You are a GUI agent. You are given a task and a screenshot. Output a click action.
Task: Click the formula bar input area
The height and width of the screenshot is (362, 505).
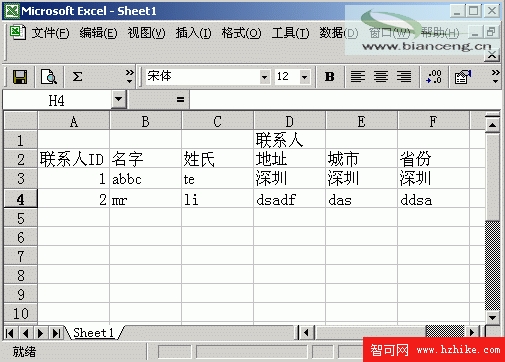pos(345,100)
